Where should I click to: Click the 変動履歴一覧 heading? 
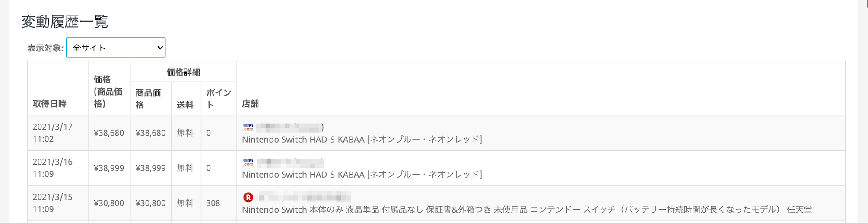point(65,21)
